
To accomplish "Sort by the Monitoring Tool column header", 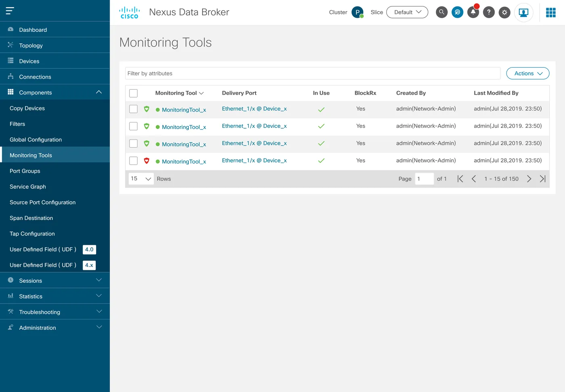I will coord(179,93).
